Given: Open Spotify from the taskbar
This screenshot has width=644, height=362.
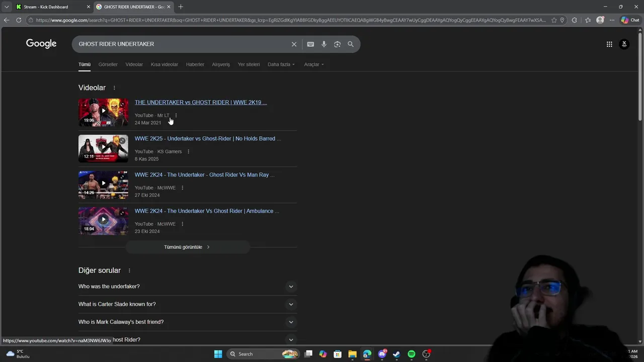Looking at the screenshot, I should pyautogui.click(x=412, y=354).
